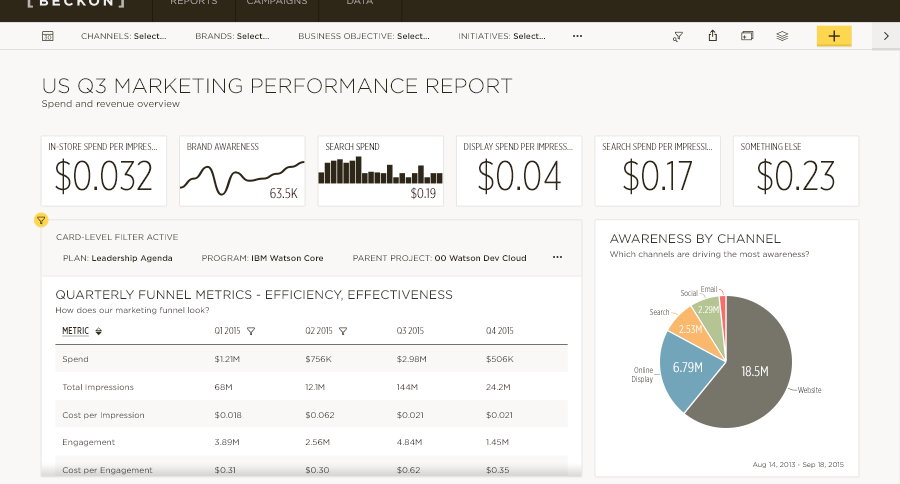Click the Aug 14, 2013 - Sep 18, 2015 date range
Screen dimensions: 900x484
pos(798,464)
